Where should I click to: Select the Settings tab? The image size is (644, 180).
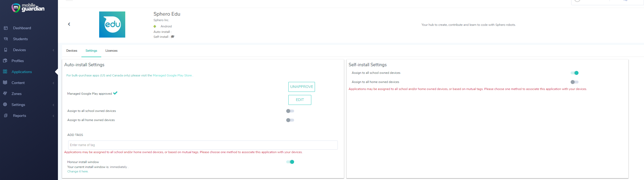tap(91, 51)
